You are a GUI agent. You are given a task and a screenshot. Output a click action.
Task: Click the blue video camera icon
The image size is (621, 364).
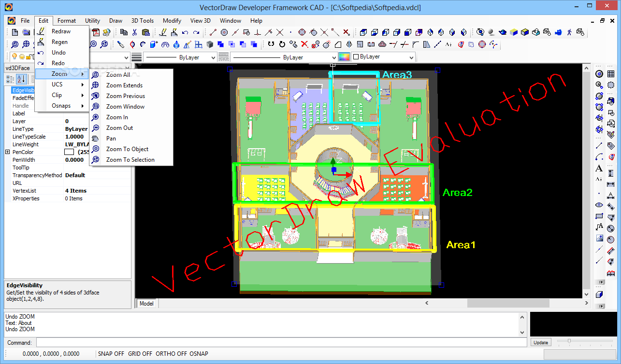pyautogui.click(x=558, y=32)
